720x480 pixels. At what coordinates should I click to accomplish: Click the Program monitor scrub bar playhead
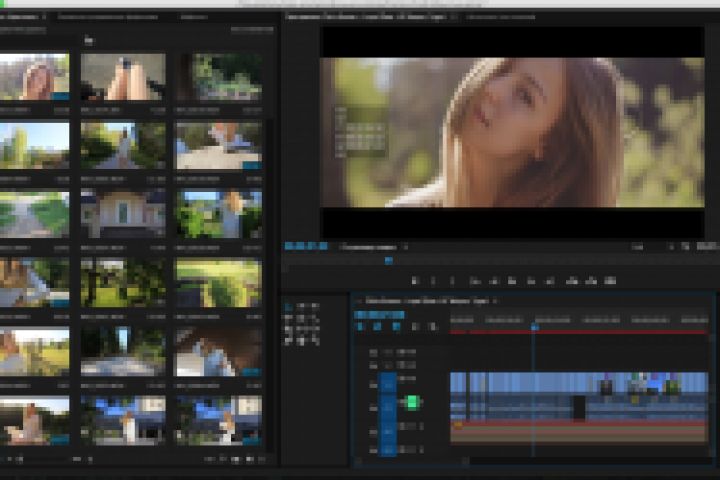point(388,260)
